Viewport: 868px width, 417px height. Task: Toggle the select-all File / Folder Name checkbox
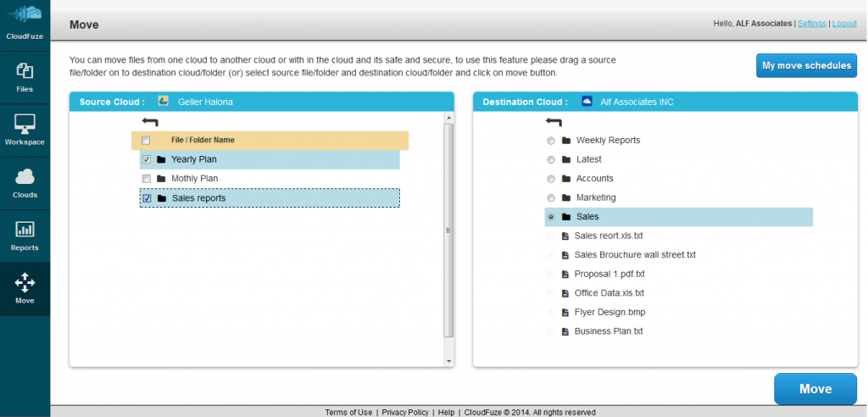[x=146, y=141]
